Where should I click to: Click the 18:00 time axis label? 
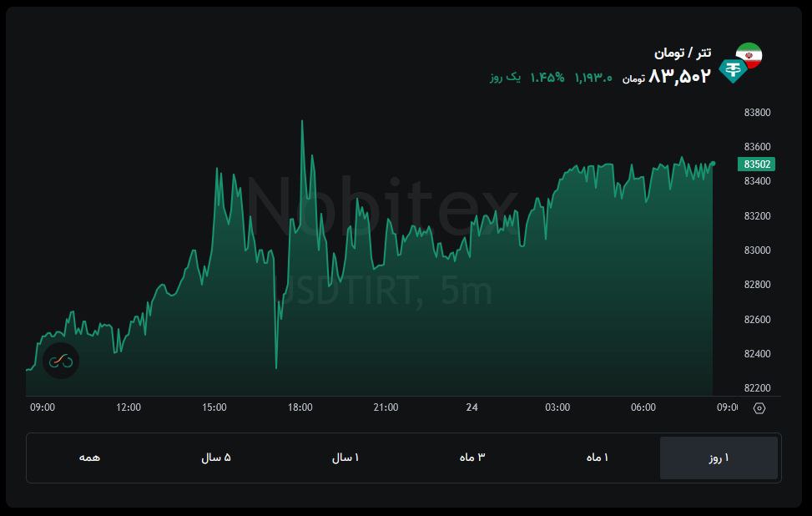pos(300,407)
